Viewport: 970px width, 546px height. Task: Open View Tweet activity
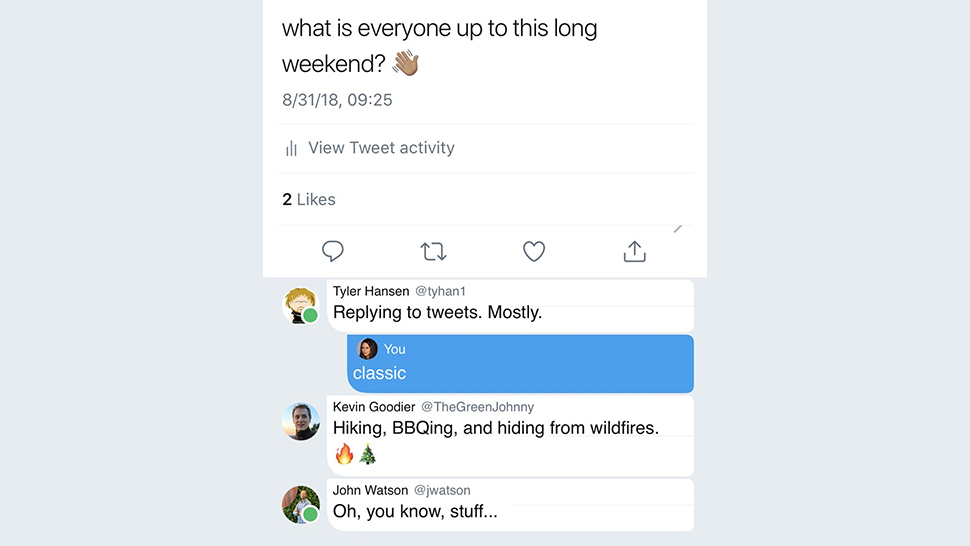pos(381,148)
